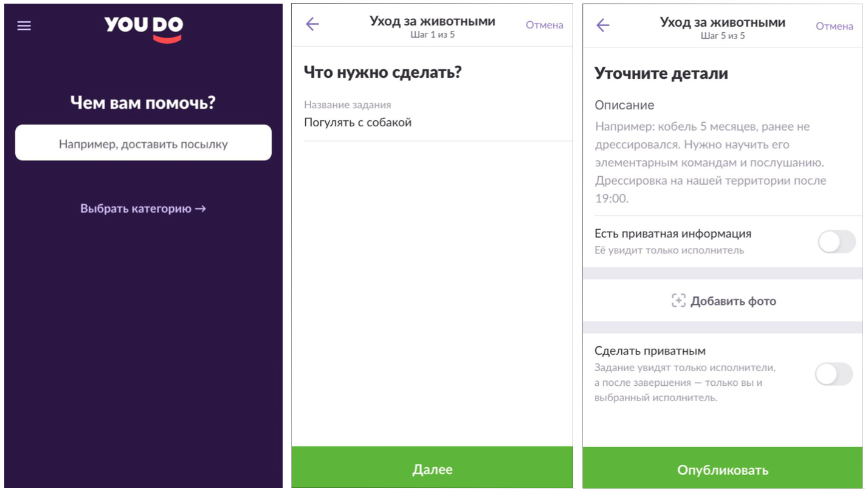868x497 pixels.
Task: Click the "Выбрать категорию" link text
Action: (136, 209)
